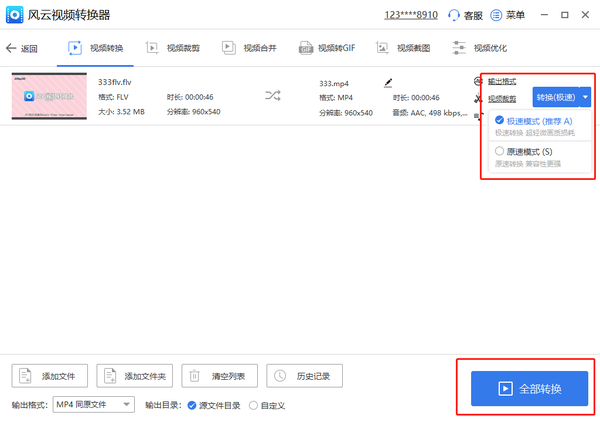This screenshot has width=600, height=422.
Task: Click the source 分辨率: 960x540 text
Action: coord(194,112)
